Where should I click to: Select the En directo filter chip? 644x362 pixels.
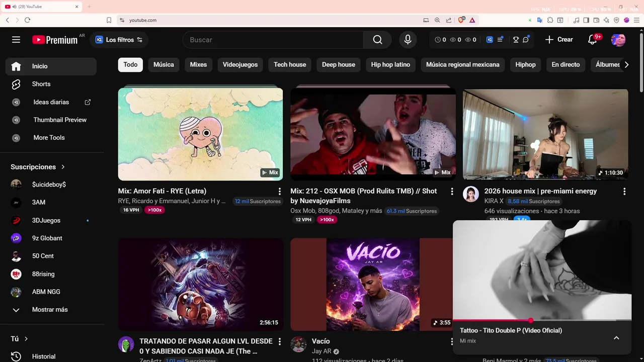(566, 64)
